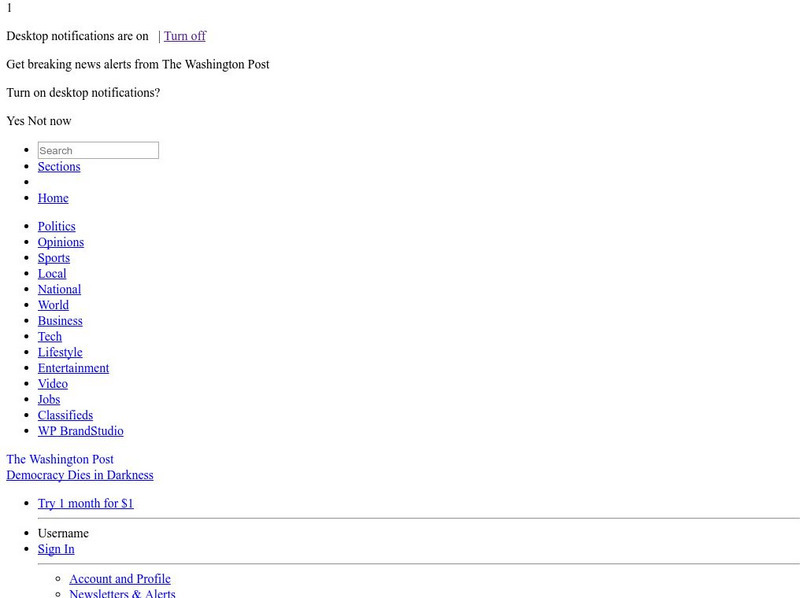Screen dimensions: 800x598
Task: Turn off desktop notifications link
Action: (x=185, y=36)
